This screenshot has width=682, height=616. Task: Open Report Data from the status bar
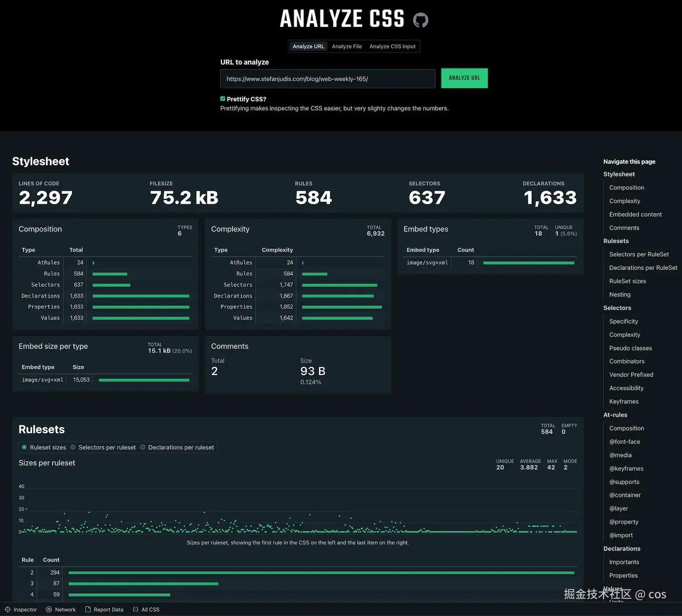[x=104, y=609]
